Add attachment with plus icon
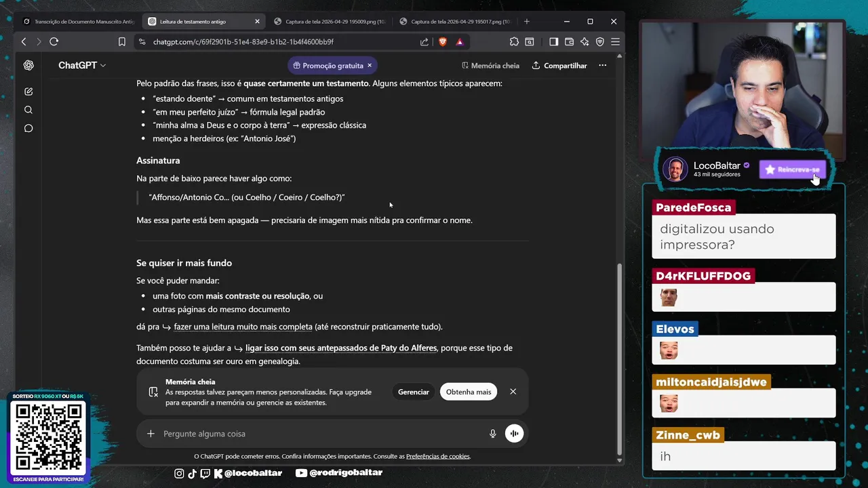This screenshot has height=488, width=868. [151, 434]
